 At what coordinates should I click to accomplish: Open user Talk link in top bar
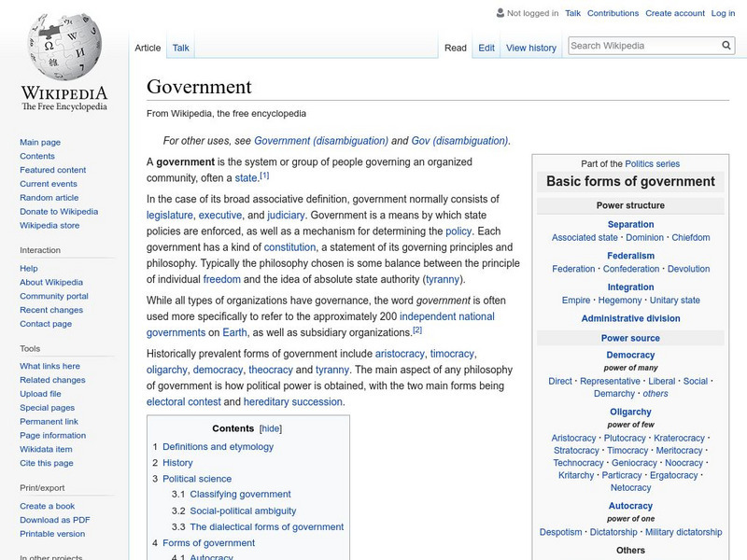(x=572, y=13)
